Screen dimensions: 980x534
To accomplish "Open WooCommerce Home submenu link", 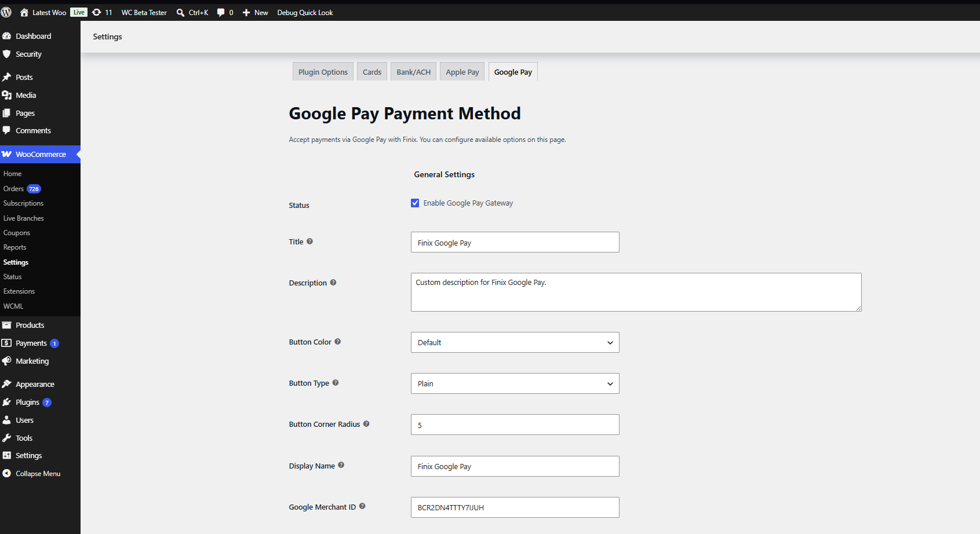I will point(12,174).
